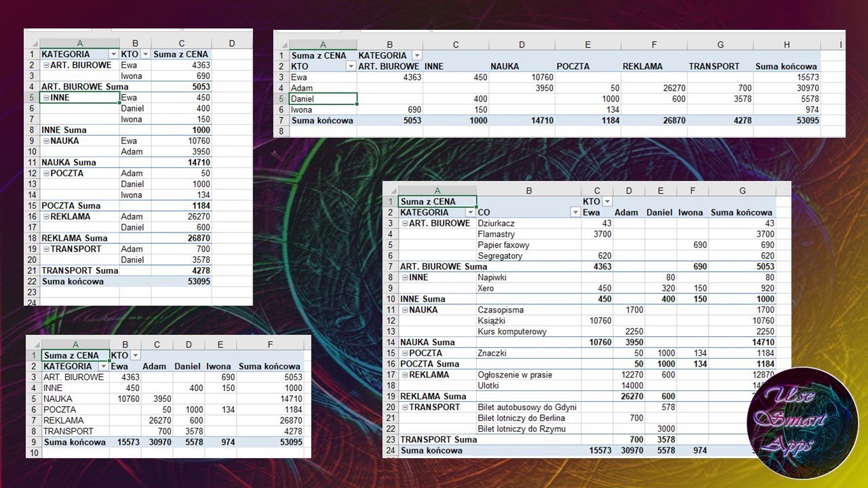Click select-all corner of the CO pivot sheet
The height and width of the screenshot is (488, 868).
pyautogui.click(x=391, y=191)
